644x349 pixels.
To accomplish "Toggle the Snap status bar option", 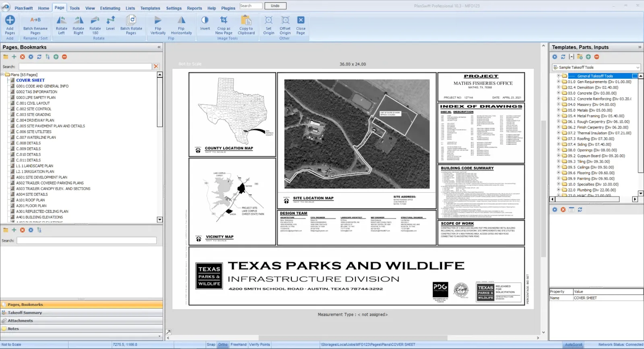I will [x=211, y=345].
